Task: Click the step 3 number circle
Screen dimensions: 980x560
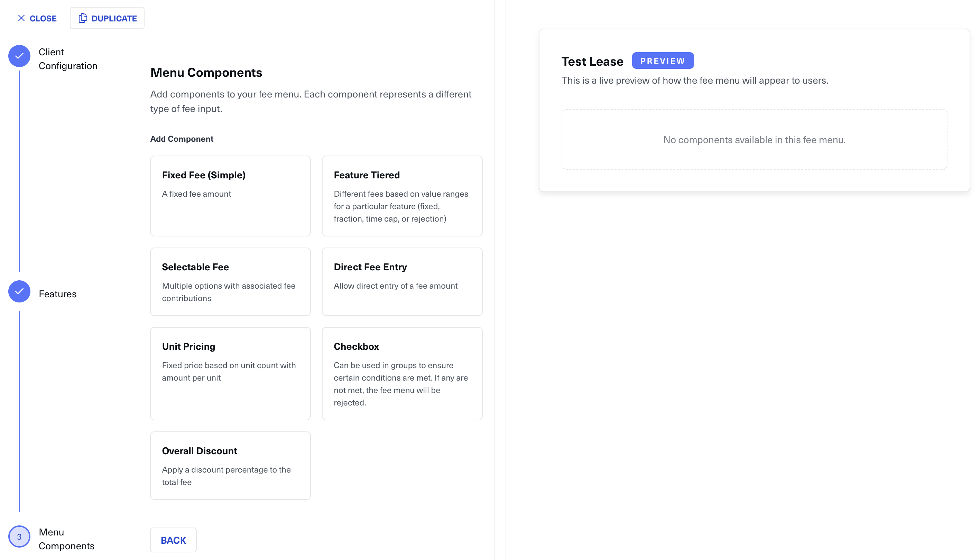Action: coord(19,536)
